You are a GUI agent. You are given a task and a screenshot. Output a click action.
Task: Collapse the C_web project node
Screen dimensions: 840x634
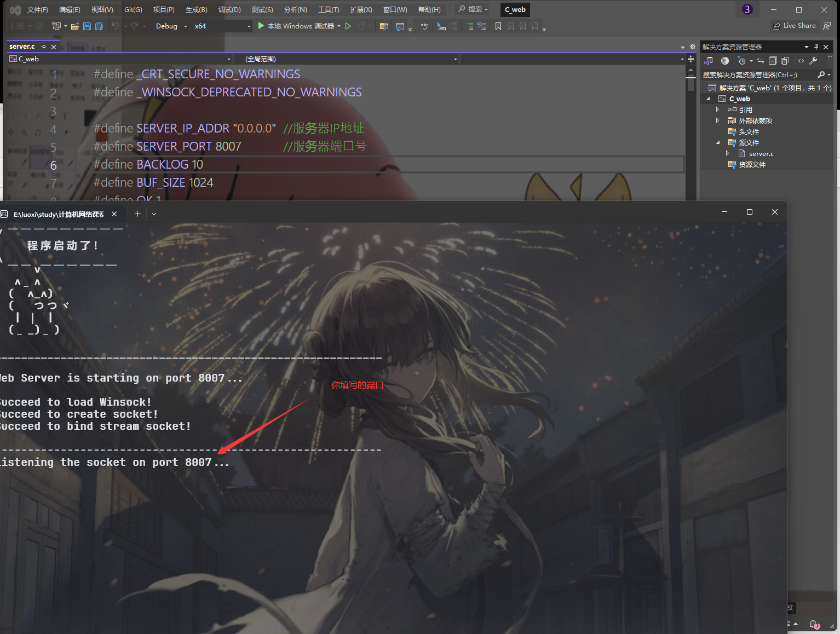pyautogui.click(x=708, y=99)
